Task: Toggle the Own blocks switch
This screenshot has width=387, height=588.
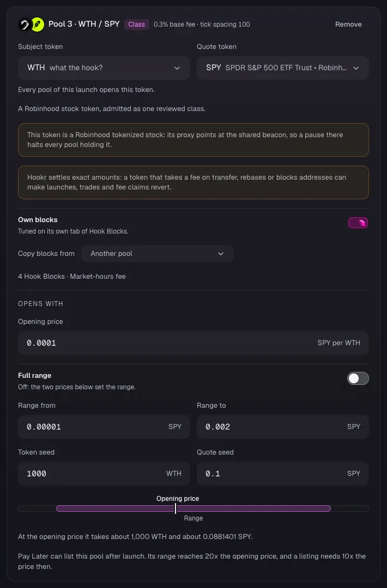Action: pyautogui.click(x=358, y=223)
